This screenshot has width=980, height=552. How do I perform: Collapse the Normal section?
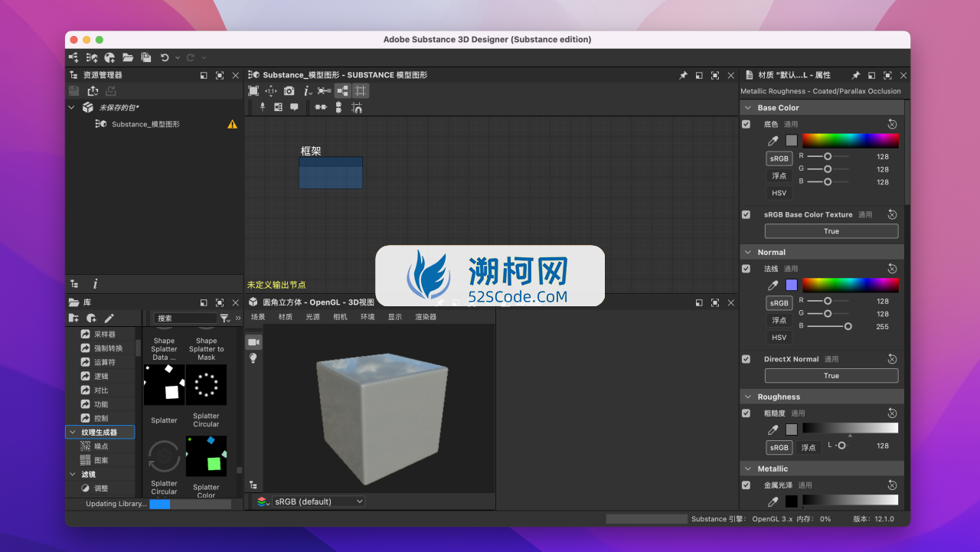(x=747, y=253)
